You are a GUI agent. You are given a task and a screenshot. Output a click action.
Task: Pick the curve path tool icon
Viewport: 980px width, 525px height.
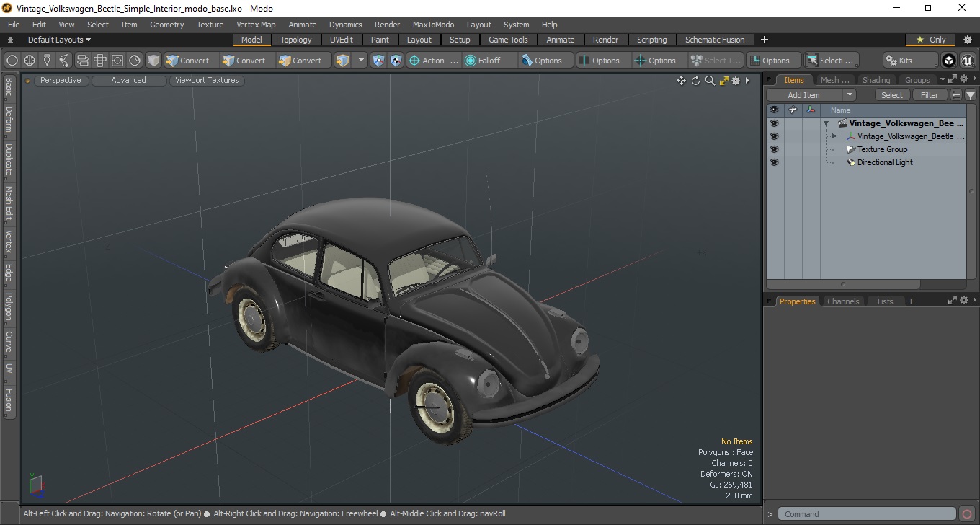tap(64, 61)
